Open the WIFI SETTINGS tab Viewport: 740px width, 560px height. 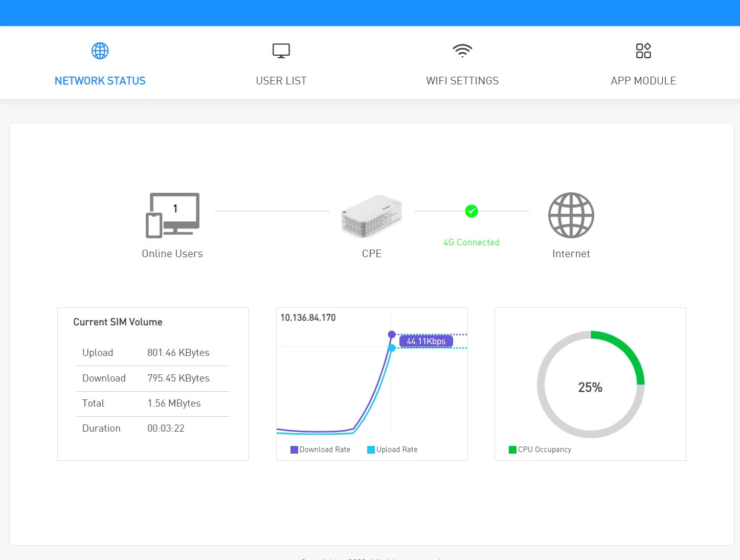[462, 81]
